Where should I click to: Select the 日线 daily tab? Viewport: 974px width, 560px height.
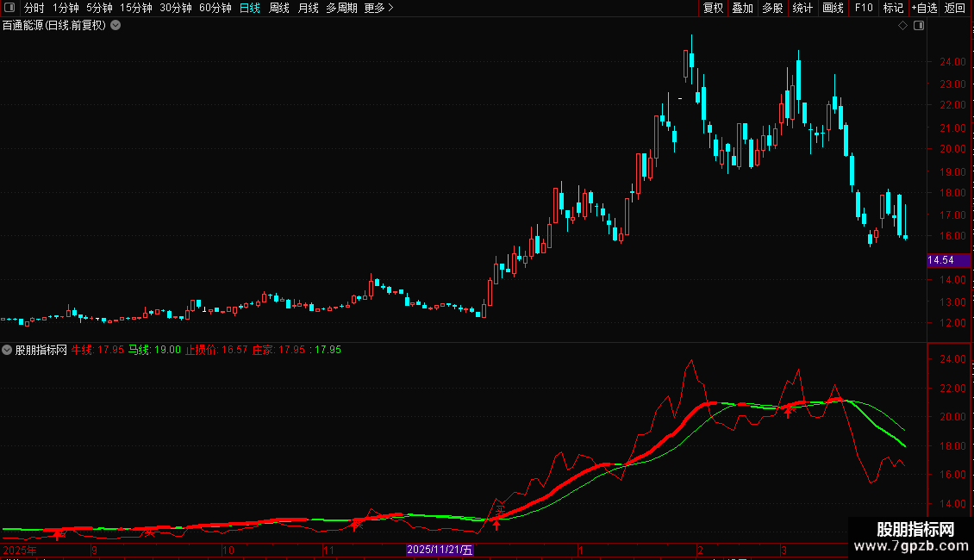pyautogui.click(x=250, y=8)
